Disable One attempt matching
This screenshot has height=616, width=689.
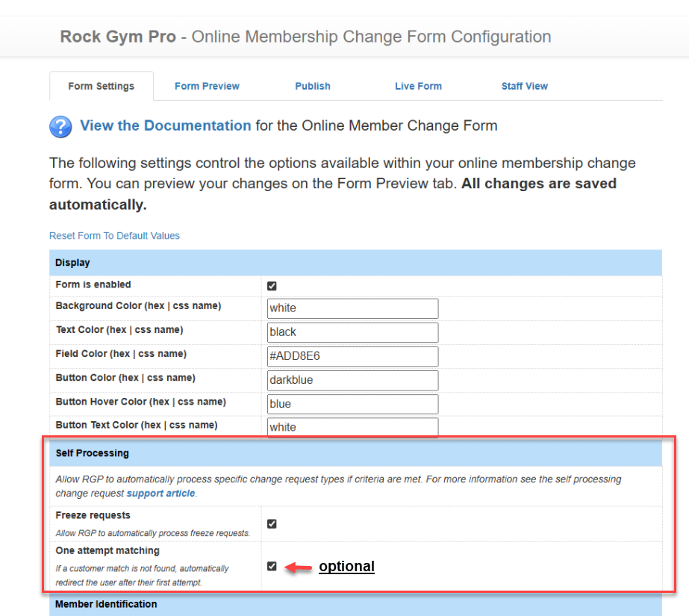pos(272,566)
